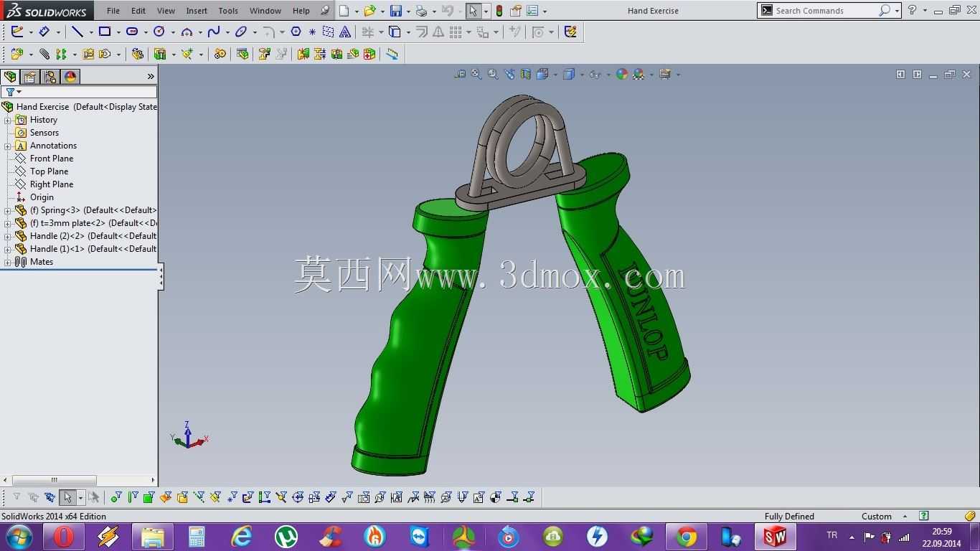Click the Convert Entities icon

coord(395,32)
